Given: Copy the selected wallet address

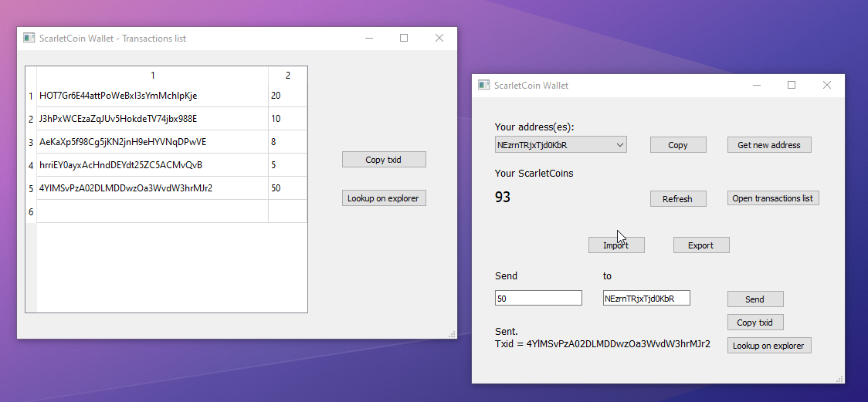Looking at the screenshot, I should pyautogui.click(x=678, y=145).
